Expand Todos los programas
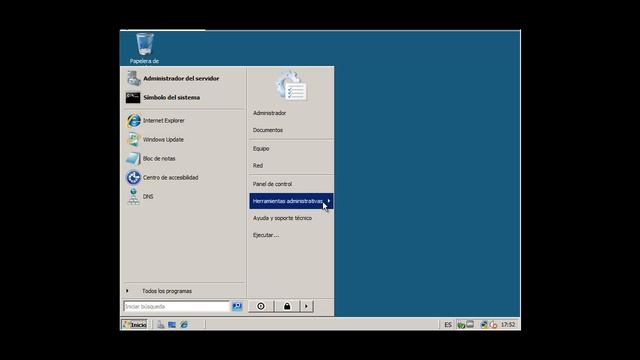Viewport: 640px width, 360px height. [x=184, y=291]
